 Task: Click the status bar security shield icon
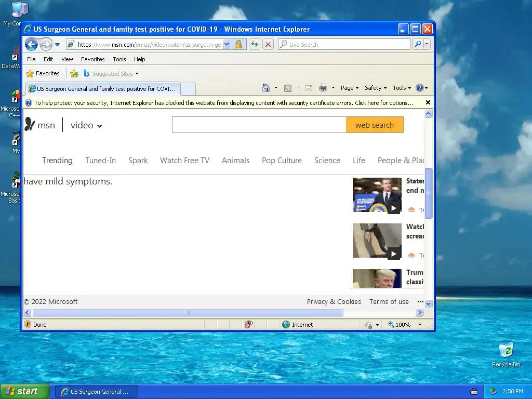click(28, 324)
